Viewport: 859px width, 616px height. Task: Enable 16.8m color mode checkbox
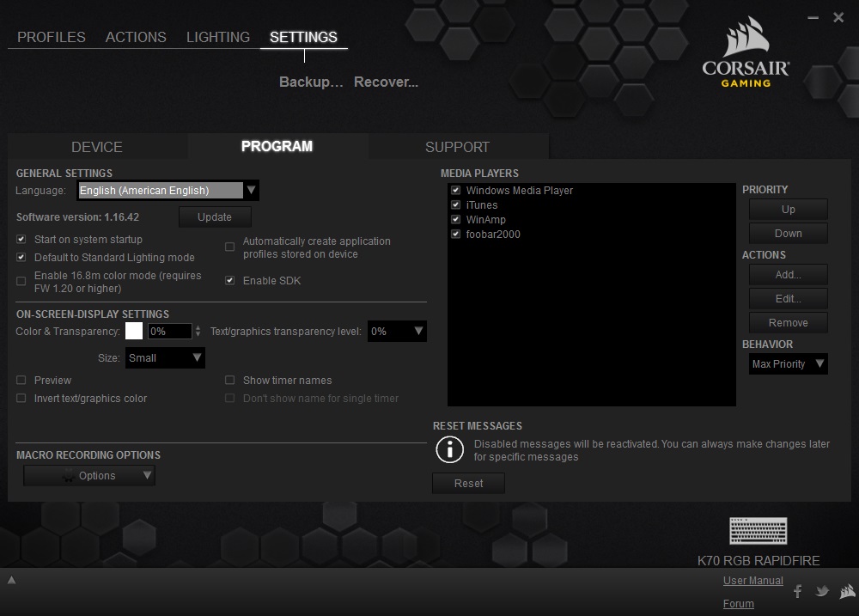[21, 282]
